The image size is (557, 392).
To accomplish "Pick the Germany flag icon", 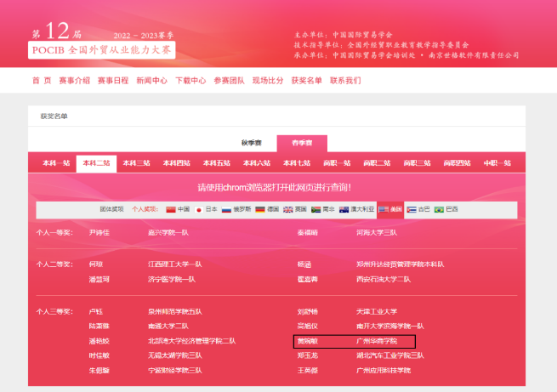I will [x=259, y=209].
